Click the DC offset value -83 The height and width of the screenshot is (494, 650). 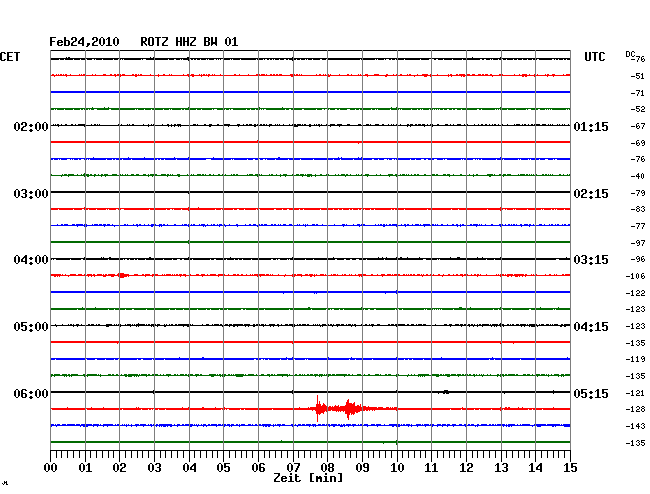tap(638, 209)
